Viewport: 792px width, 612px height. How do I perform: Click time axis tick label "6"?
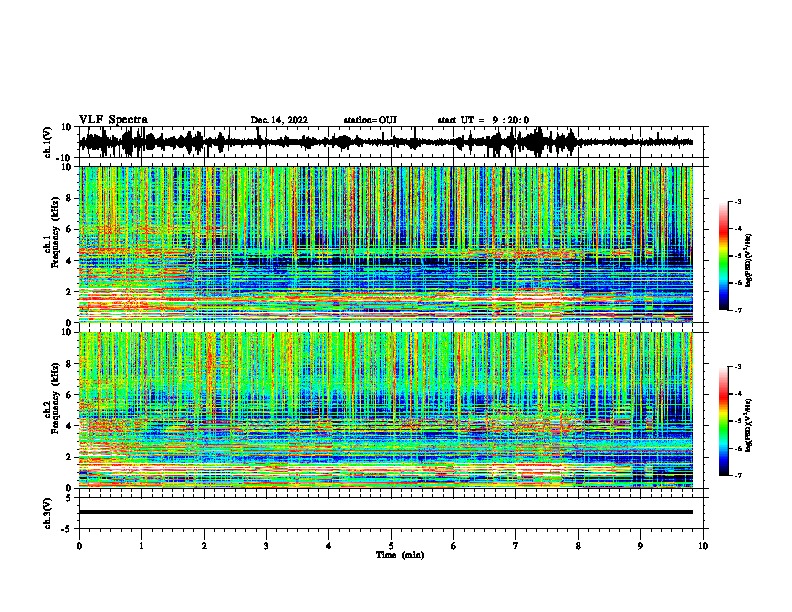[x=454, y=546]
